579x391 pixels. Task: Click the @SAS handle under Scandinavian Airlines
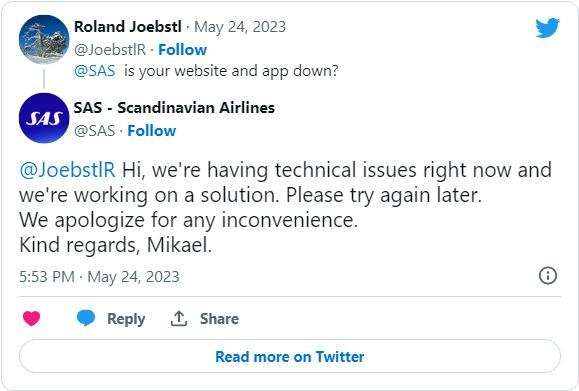pyautogui.click(x=95, y=131)
